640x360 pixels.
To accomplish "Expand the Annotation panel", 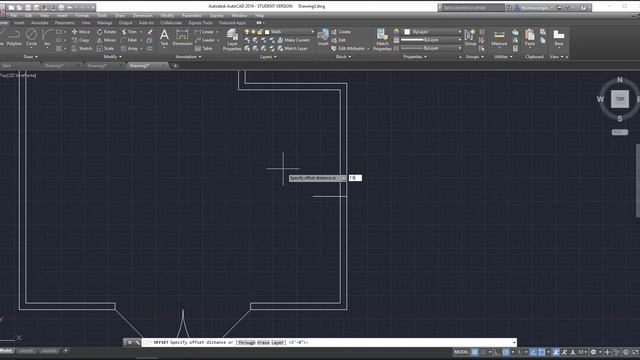I will (x=188, y=57).
